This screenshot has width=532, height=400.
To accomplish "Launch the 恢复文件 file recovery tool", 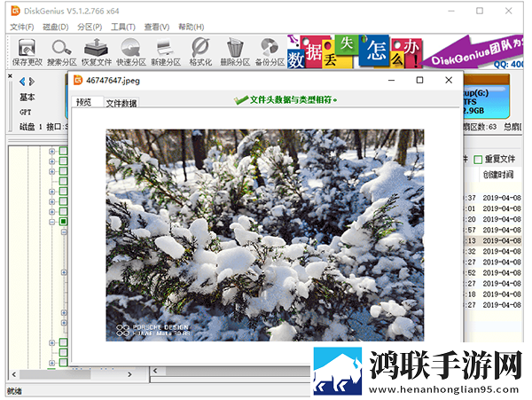I will pyautogui.click(x=97, y=52).
